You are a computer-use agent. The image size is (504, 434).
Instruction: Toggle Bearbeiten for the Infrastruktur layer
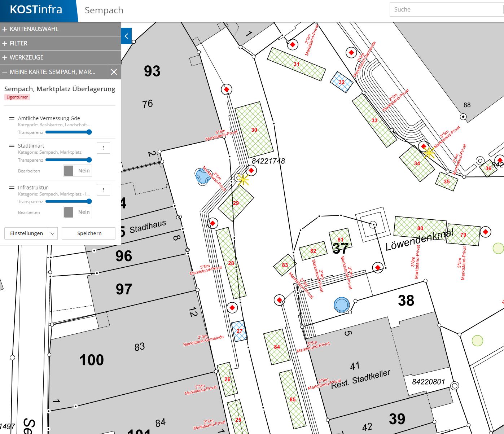[78, 212]
